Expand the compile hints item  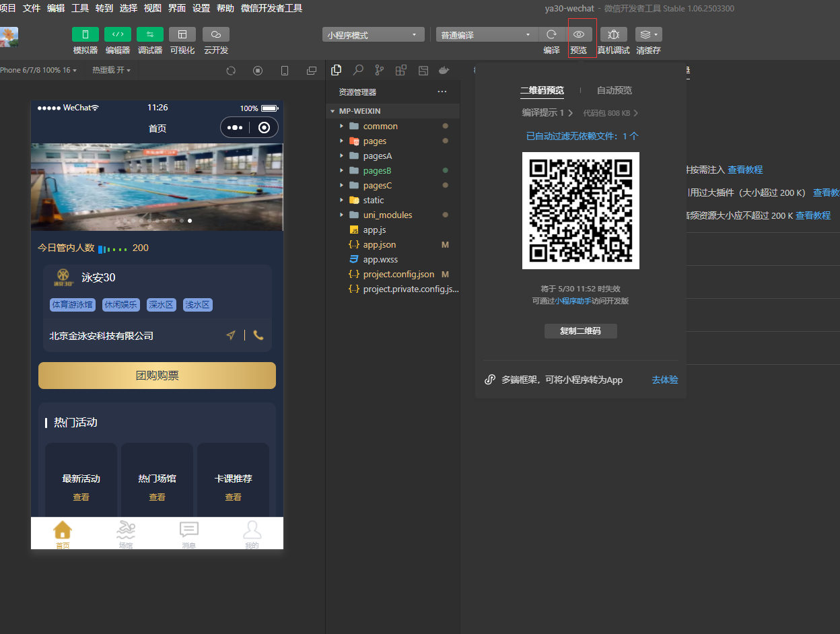[x=547, y=113]
